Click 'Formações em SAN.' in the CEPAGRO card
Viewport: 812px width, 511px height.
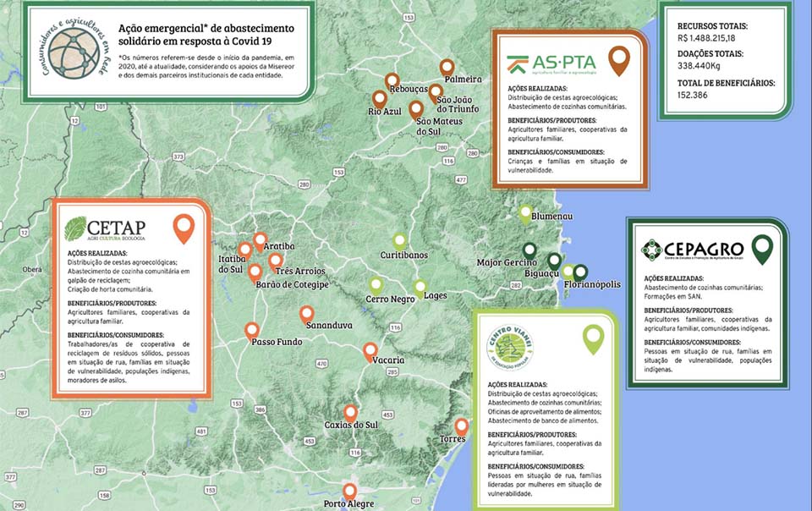pyautogui.click(x=672, y=297)
